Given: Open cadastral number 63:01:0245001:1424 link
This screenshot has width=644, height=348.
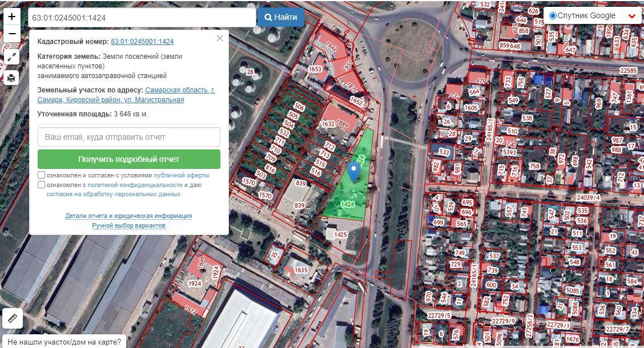Looking at the screenshot, I should pos(142,42).
